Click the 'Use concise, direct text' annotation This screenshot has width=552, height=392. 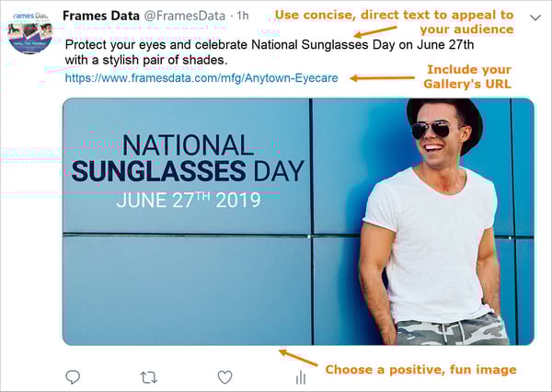(395, 22)
